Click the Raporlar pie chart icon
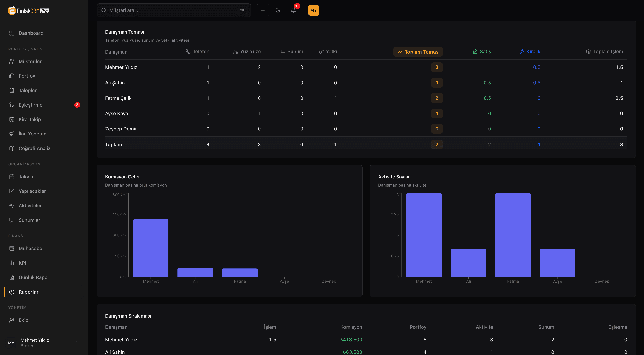 (12, 292)
